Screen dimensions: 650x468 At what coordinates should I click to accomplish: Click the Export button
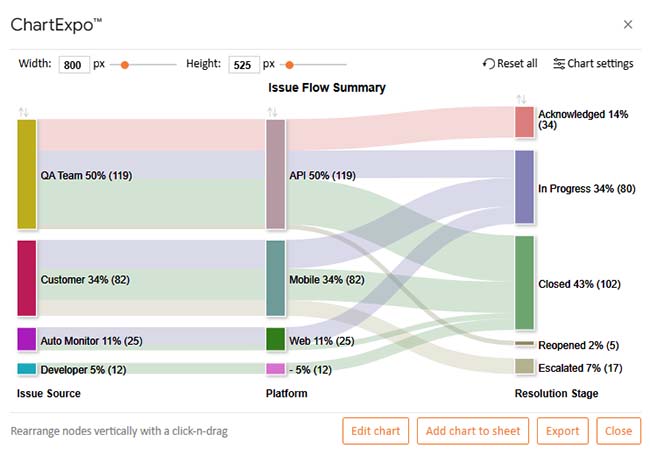[562, 431]
